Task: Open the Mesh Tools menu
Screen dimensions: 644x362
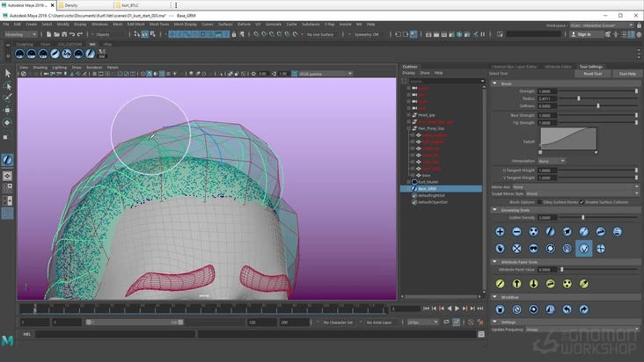Action: [158, 24]
